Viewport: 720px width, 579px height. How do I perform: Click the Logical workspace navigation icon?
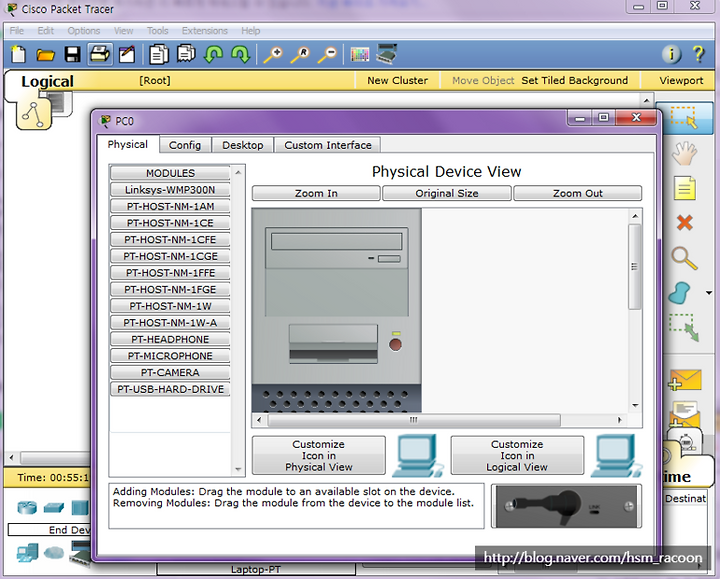point(34,115)
